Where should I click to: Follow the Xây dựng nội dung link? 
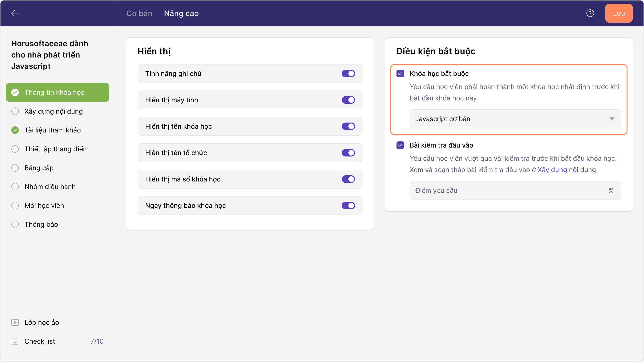click(566, 170)
